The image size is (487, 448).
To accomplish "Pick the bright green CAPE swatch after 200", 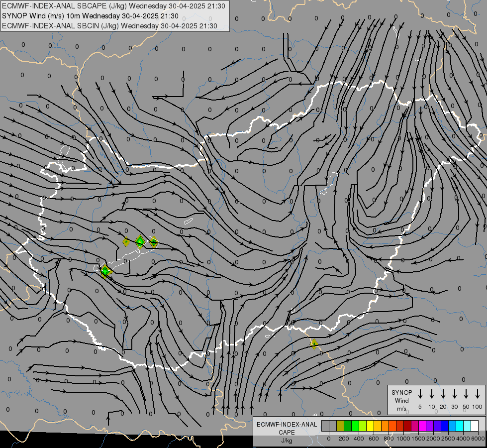I will (355, 426).
